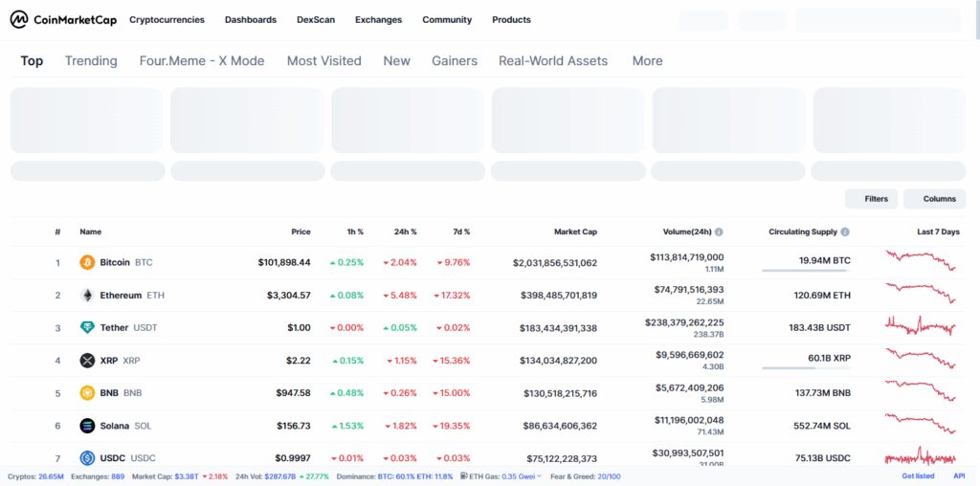Switch to the New tab
The image size is (980, 486).
click(x=397, y=60)
